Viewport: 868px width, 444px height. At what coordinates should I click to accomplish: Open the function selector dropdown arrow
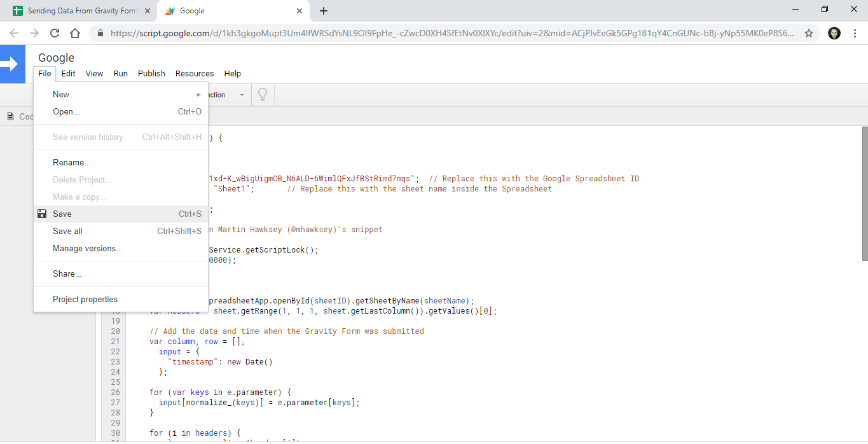pyautogui.click(x=242, y=95)
